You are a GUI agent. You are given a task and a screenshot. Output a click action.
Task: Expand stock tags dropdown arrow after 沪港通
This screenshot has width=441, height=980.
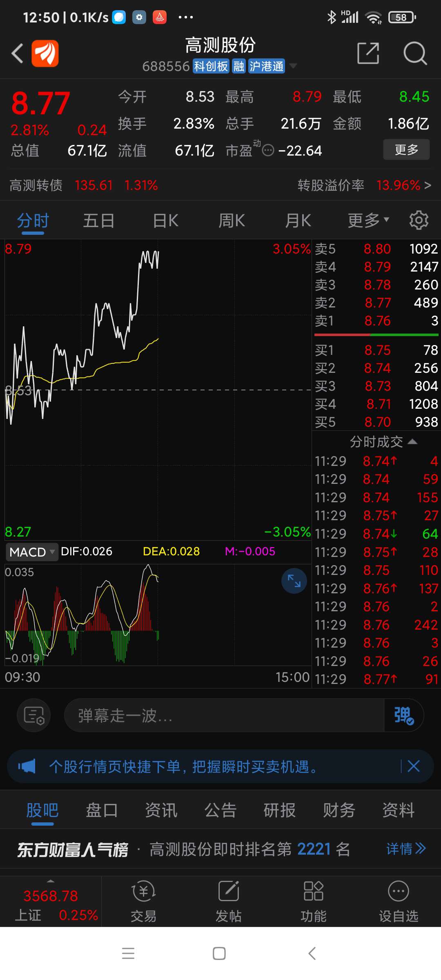(x=293, y=66)
